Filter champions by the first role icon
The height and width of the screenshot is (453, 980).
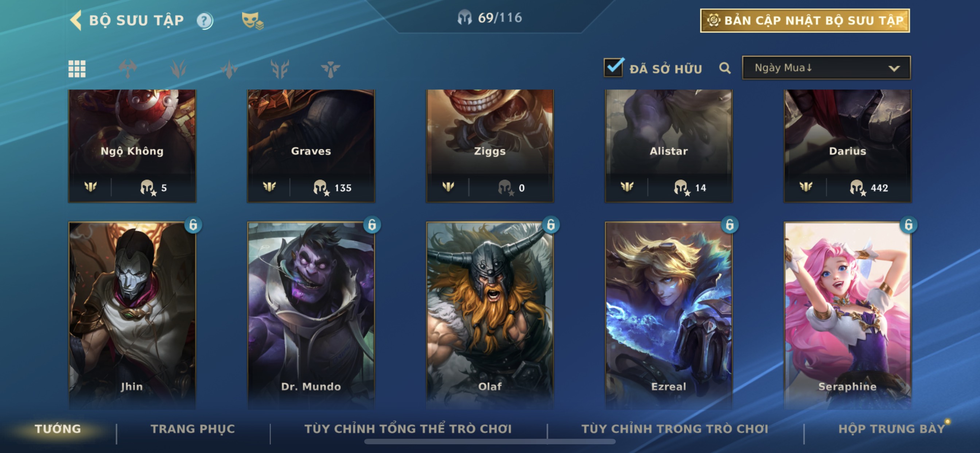(x=128, y=69)
